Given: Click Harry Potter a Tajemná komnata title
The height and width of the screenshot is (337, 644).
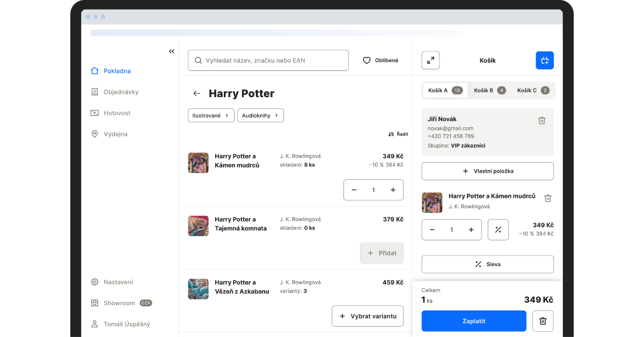Looking at the screenshot, I should [241, 224].
